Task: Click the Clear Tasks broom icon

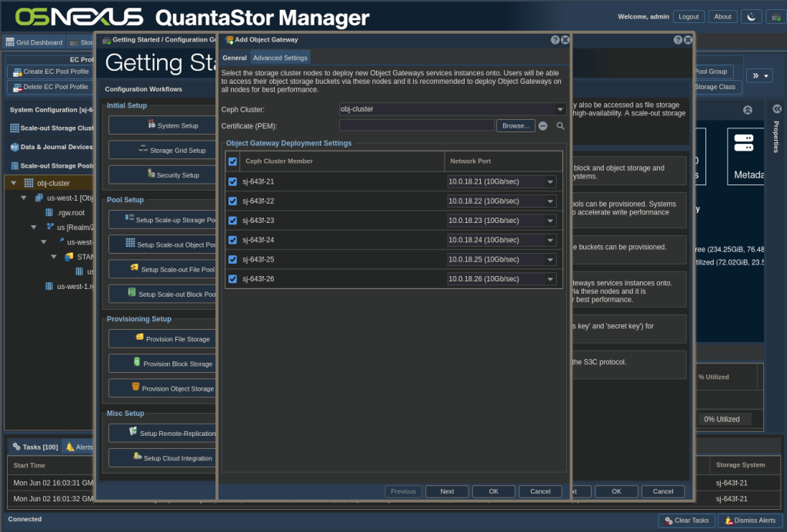Action: tap(668, 520)
